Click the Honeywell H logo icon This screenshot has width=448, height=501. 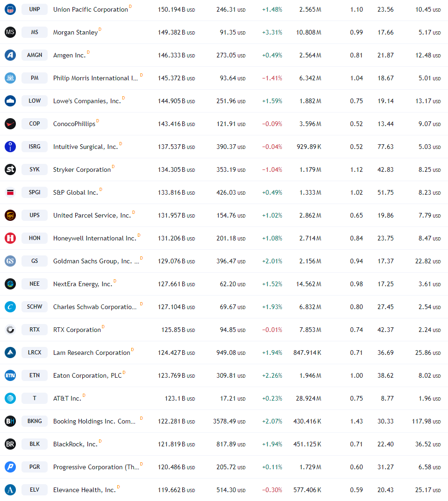tap(10, 238)
